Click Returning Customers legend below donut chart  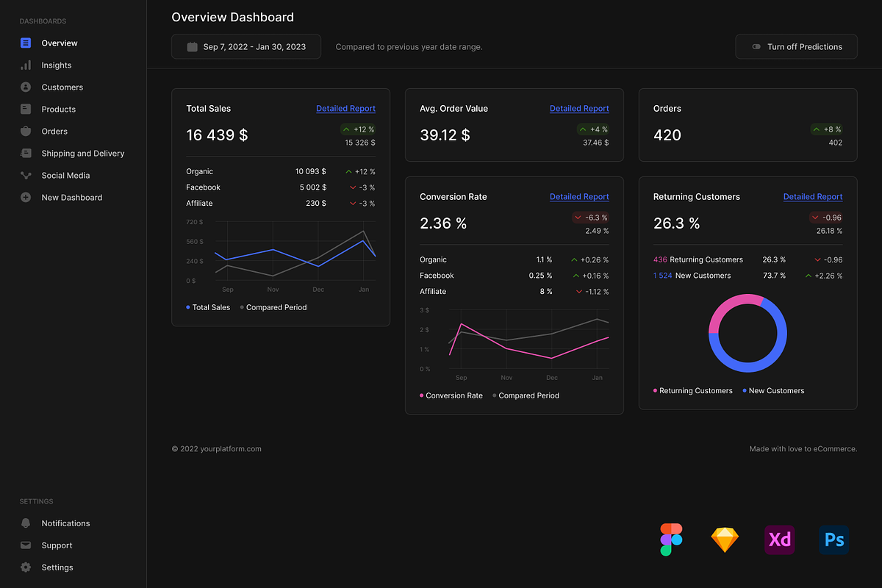693,391
